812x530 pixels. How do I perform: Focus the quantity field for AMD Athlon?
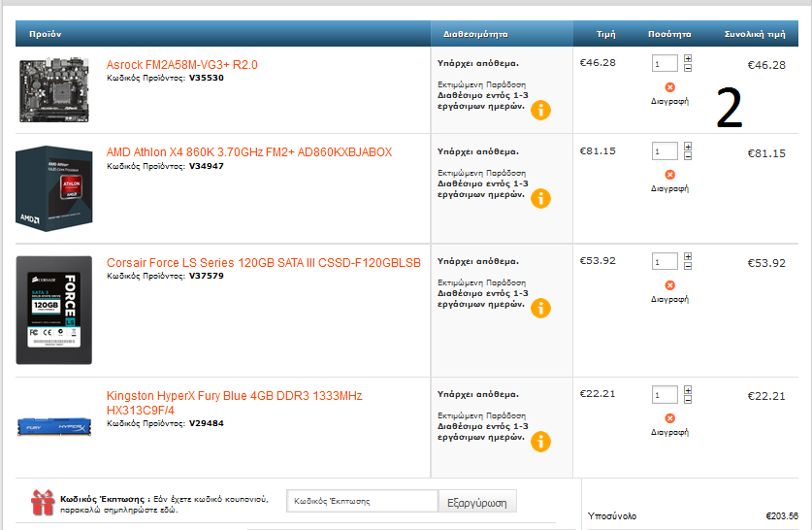pos(665,151)
